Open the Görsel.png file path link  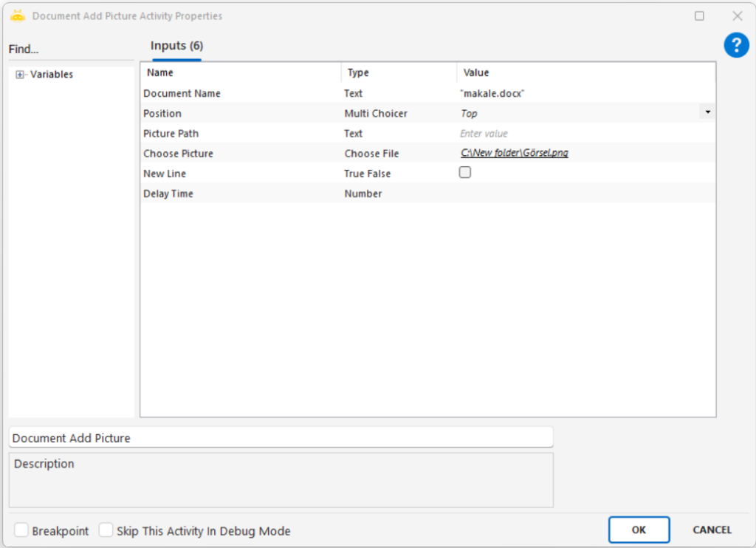click(x=514, y=154)
